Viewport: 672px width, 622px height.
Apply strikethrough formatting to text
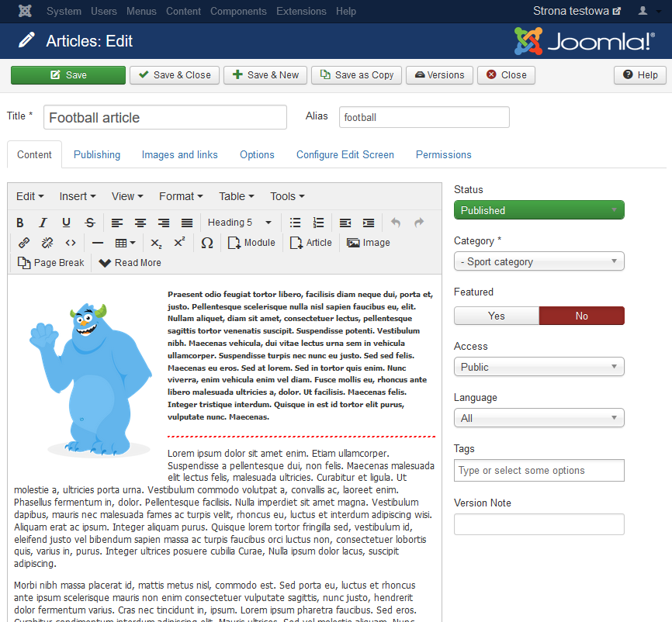89,223
